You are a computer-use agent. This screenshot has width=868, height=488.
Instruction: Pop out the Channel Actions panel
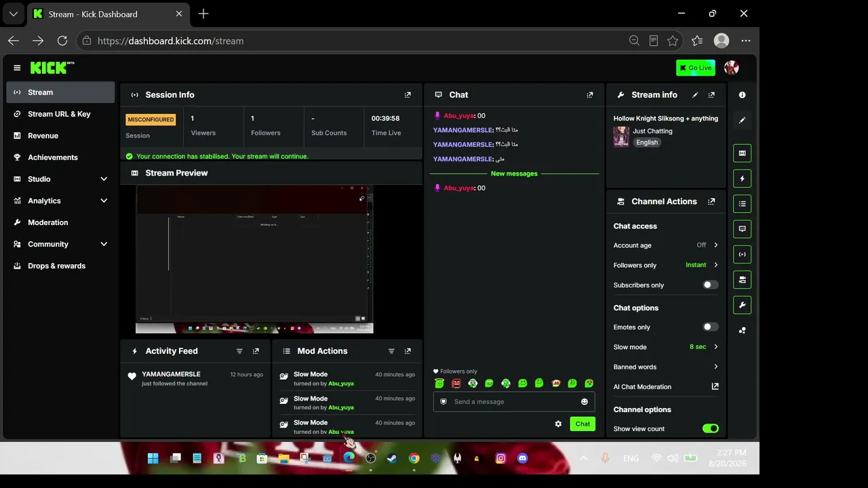point(711,201)
